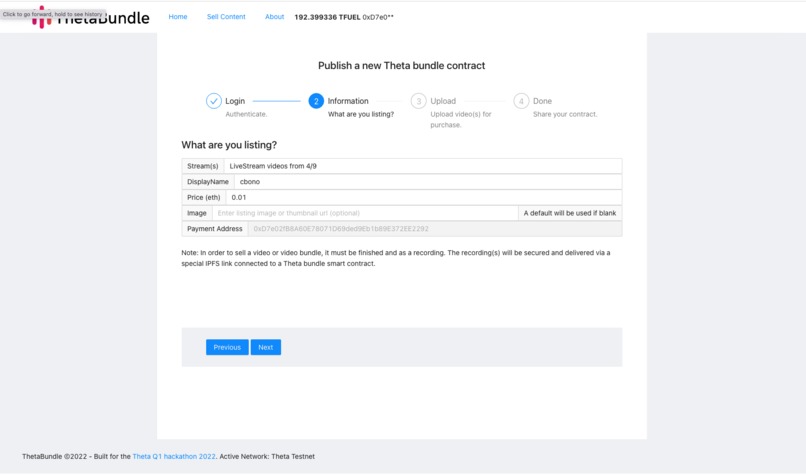Screen dimensions: 806x475
Task: Click the Upload step number 3 icon
Action: pyautogui.click(x=418, y=101)
